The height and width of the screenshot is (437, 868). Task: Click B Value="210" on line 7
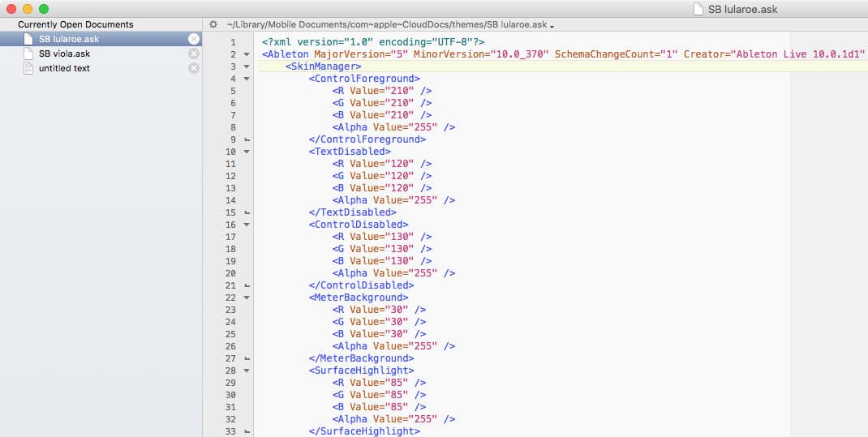382,115
